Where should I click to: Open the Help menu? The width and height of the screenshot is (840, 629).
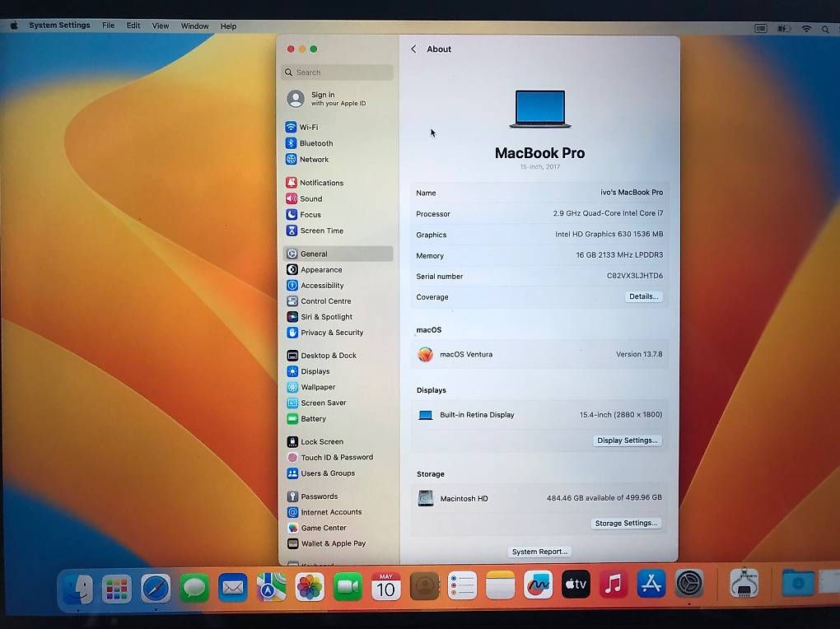228,26
